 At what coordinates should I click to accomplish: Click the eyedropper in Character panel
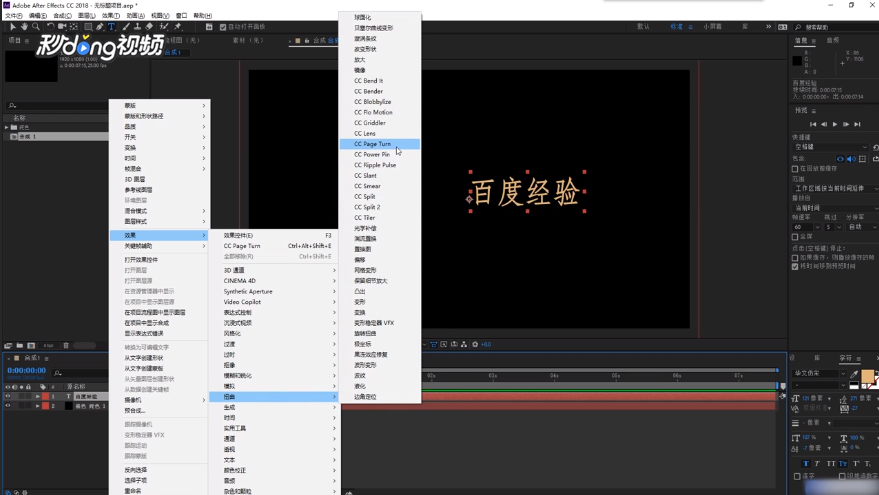point(854,374)
